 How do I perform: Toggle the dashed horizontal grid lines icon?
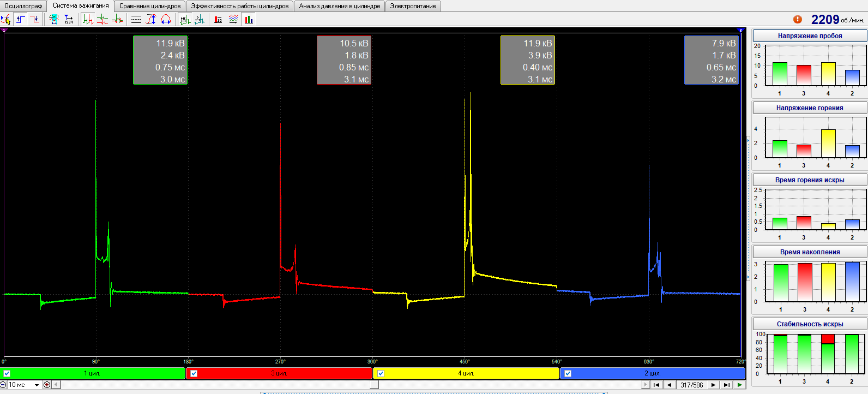click(136, 20)
